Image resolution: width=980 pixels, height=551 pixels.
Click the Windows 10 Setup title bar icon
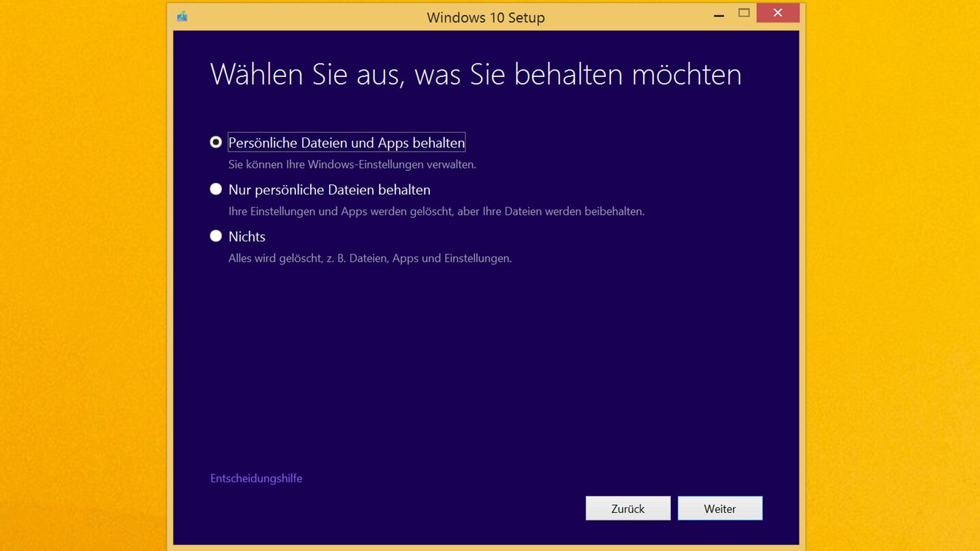point(182,16)
